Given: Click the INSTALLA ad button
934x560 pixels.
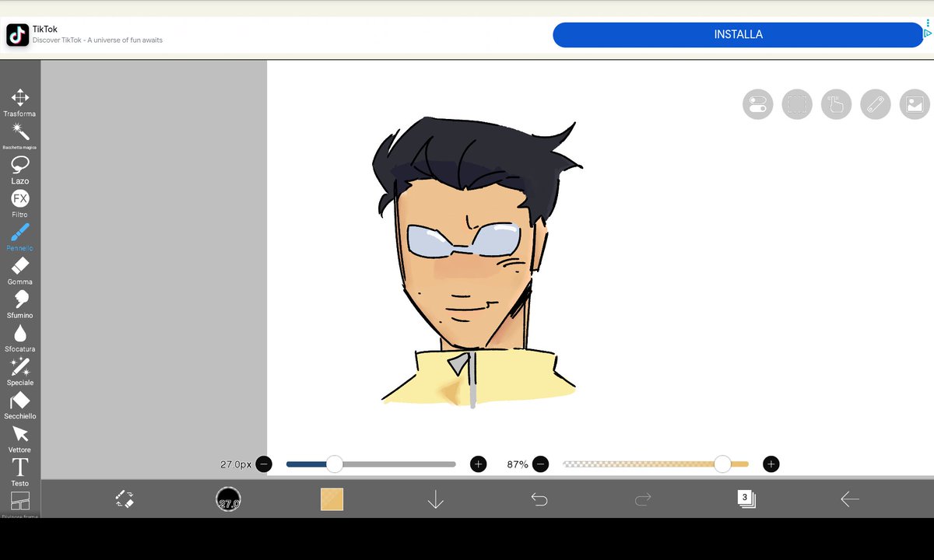Looking at the screenshot, I should pyautogui.click(x=738, y=35).
